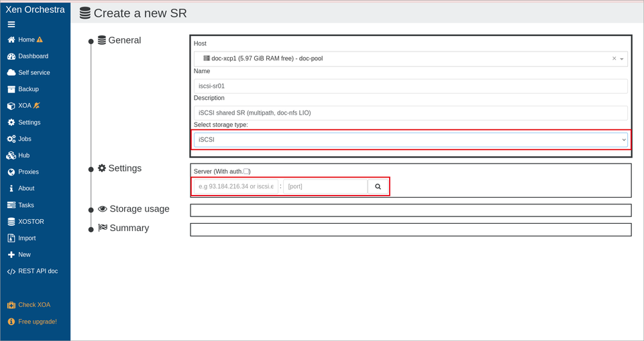The width and height of the screenshot is (644, 341).
Task: Open About in the sidebar
Action: pos(26,188)
